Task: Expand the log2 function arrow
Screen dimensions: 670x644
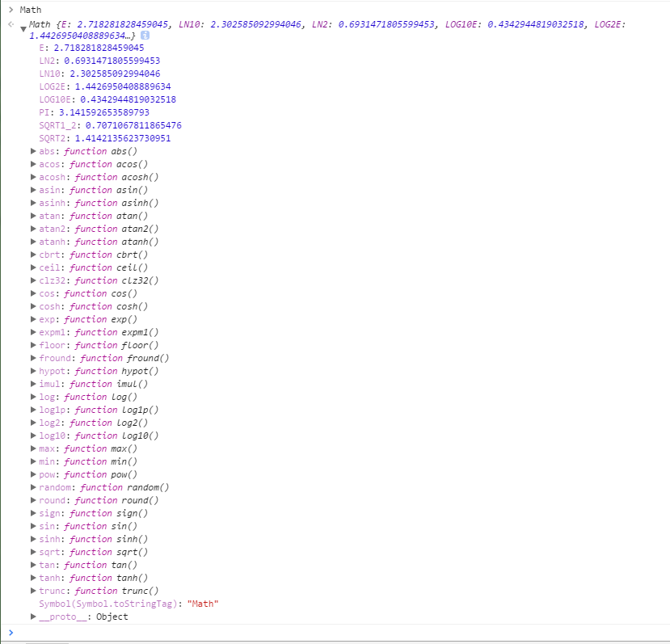Action: pyautogui.click(x=33, y=423)
